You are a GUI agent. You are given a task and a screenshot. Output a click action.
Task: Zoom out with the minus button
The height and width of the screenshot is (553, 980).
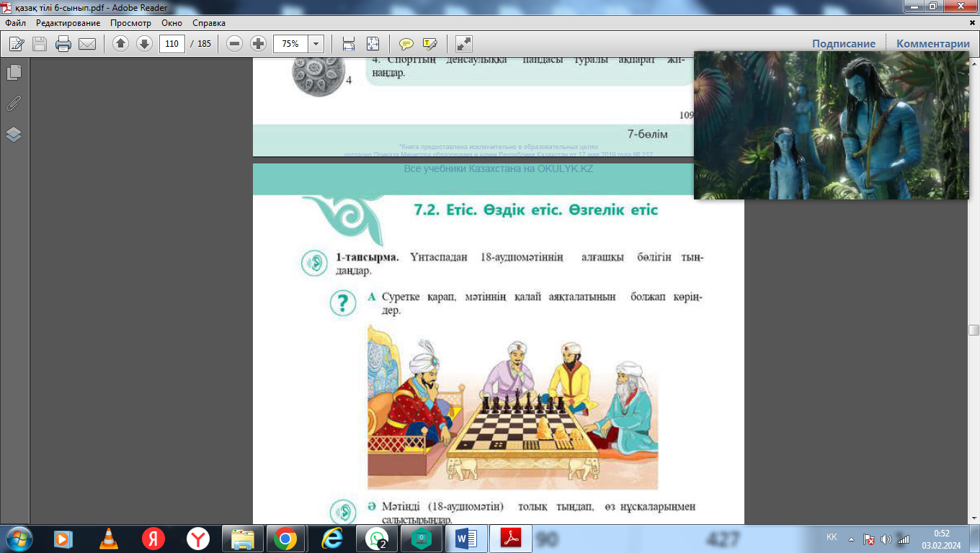pyautogui.click(x=234, y=44)
